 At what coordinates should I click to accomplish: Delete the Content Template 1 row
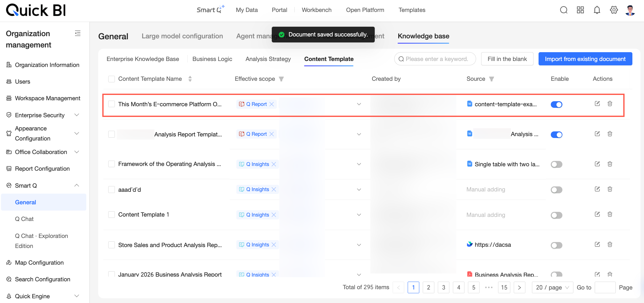click(610, 214)
